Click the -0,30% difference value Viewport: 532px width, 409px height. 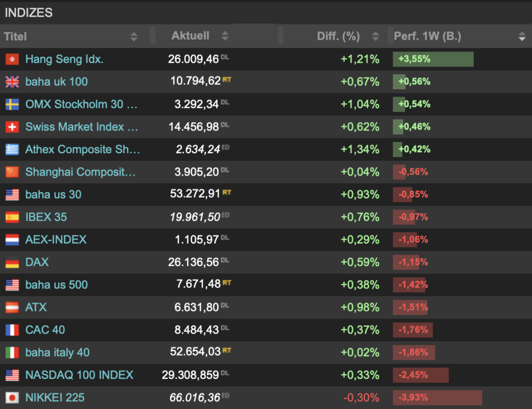(x=362, y=398)
